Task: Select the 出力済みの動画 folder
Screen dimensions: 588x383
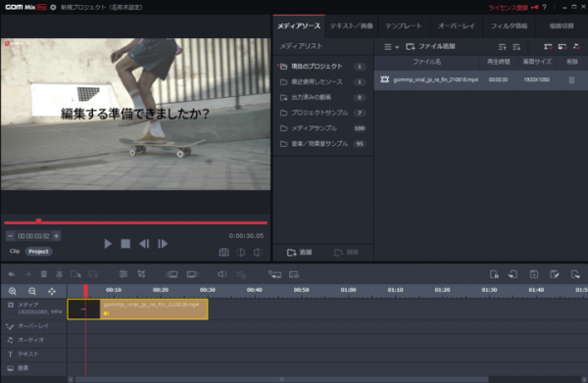Action: 323,97
